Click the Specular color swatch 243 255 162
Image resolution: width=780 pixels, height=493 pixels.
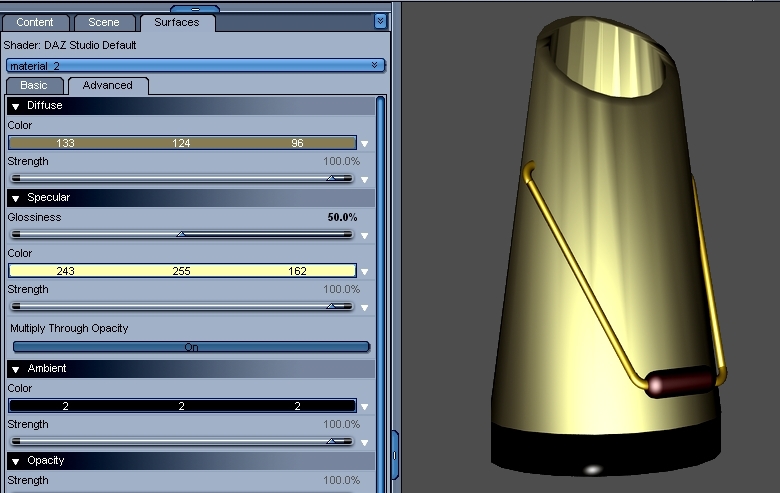tap(182, 271)
